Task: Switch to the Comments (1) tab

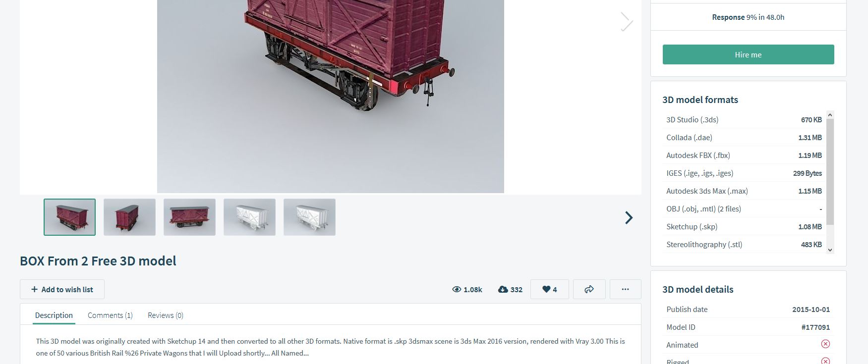Action: point(110,315)
